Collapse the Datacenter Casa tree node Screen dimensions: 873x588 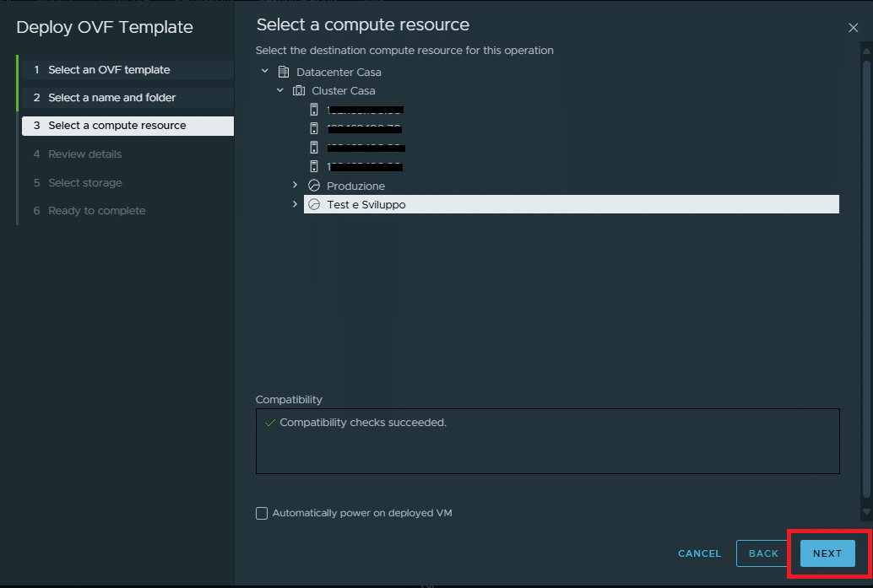point(265,73)
